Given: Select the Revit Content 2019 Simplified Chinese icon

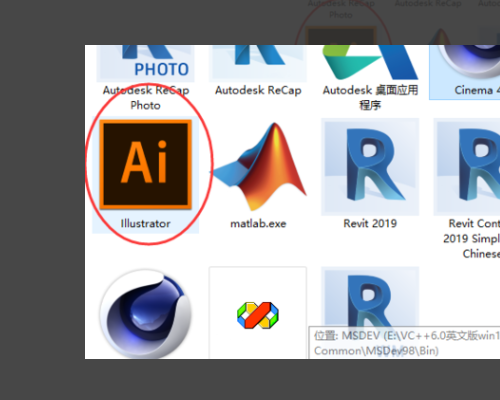Looking at the screenshot, I should (468, 167).
